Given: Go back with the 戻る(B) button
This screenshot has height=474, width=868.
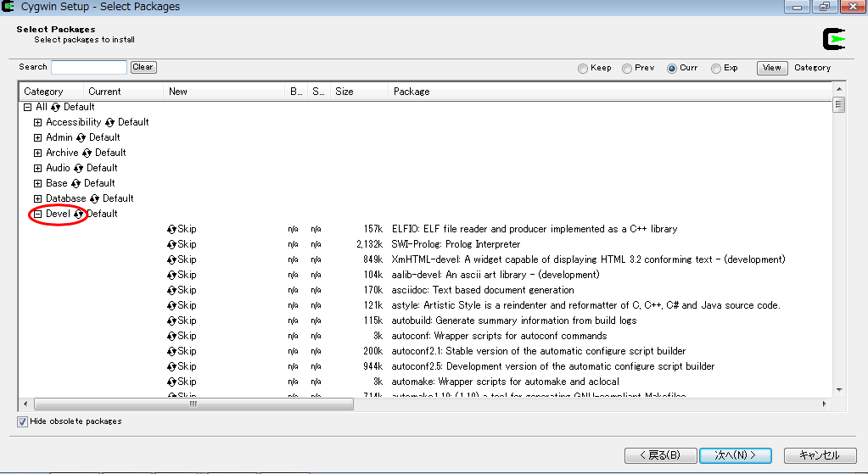Looking at the screenshot, I should coord(660,455).
